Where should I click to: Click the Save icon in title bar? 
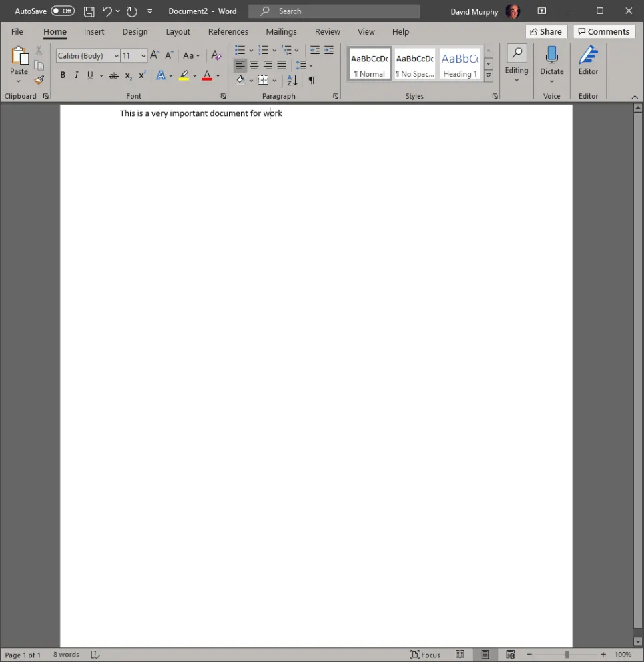(x=89, y=11)
